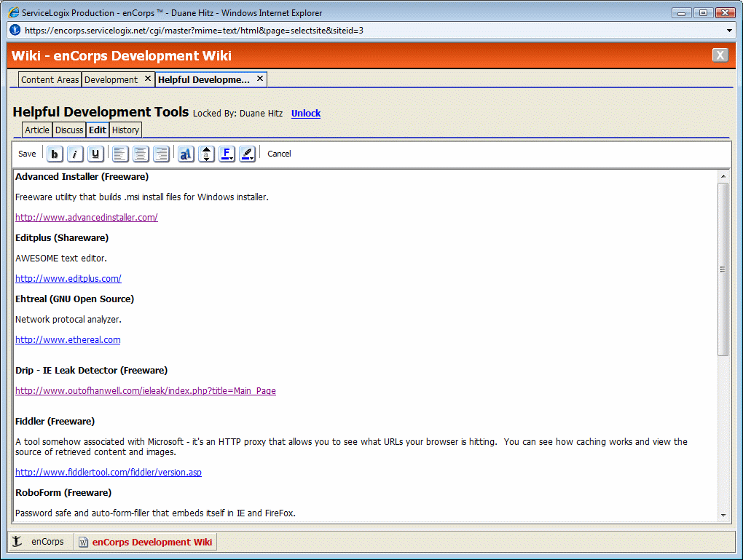Click the Unlock link

[x=306, y=113]
